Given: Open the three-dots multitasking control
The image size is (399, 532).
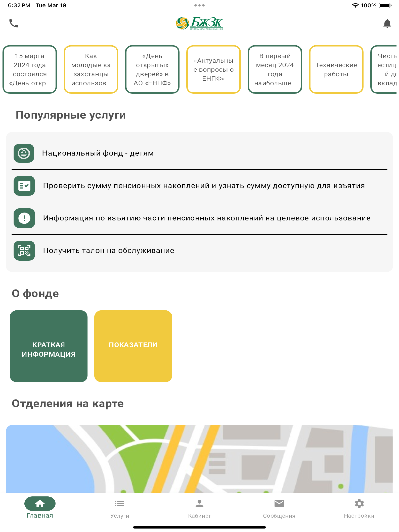Looking at the screenshot, I should [199, 5].
